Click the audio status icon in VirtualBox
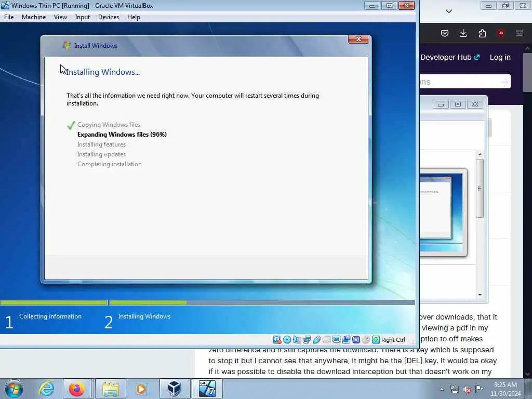Viewport: 532px width, 399px height. coord(297,340)
